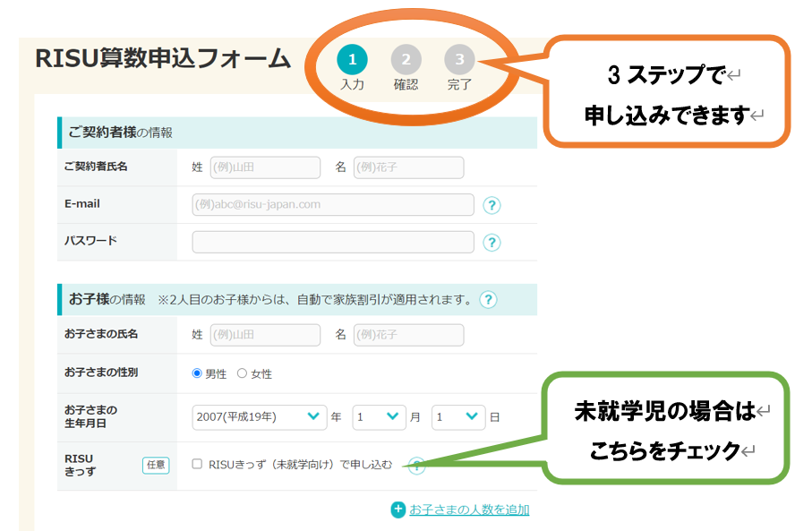Focus the ご契約者氏名 姓 input field

(x=265, y=167)
